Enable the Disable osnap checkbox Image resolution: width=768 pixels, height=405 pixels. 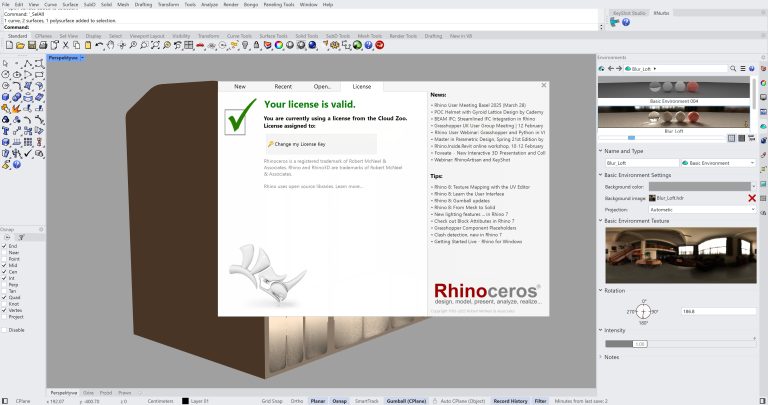[x=4, y=329]
